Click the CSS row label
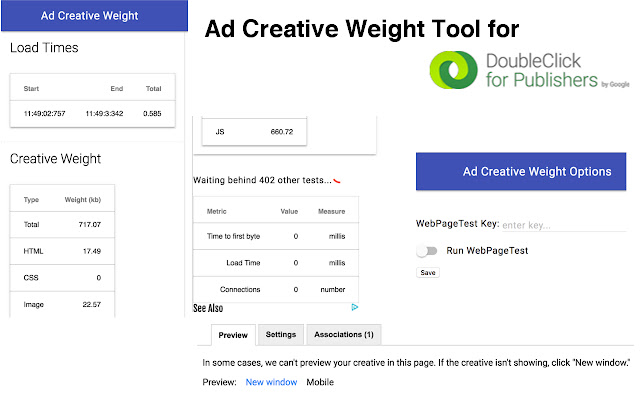The height and width of the screenshot is (400, 640). tap(31, 278)
